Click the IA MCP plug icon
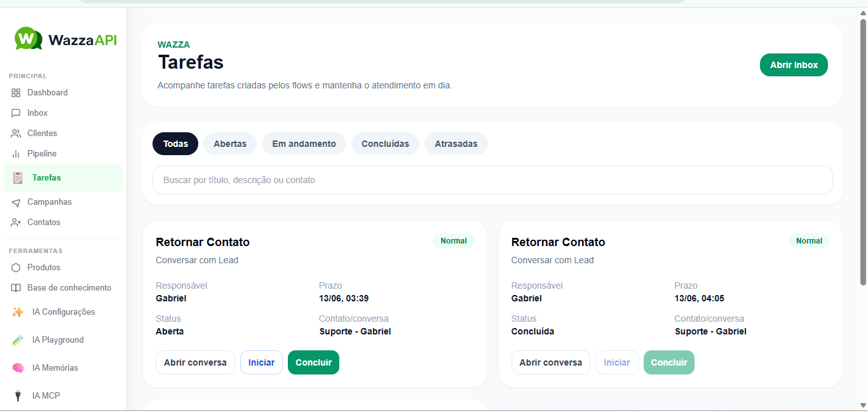 (18, 396)
